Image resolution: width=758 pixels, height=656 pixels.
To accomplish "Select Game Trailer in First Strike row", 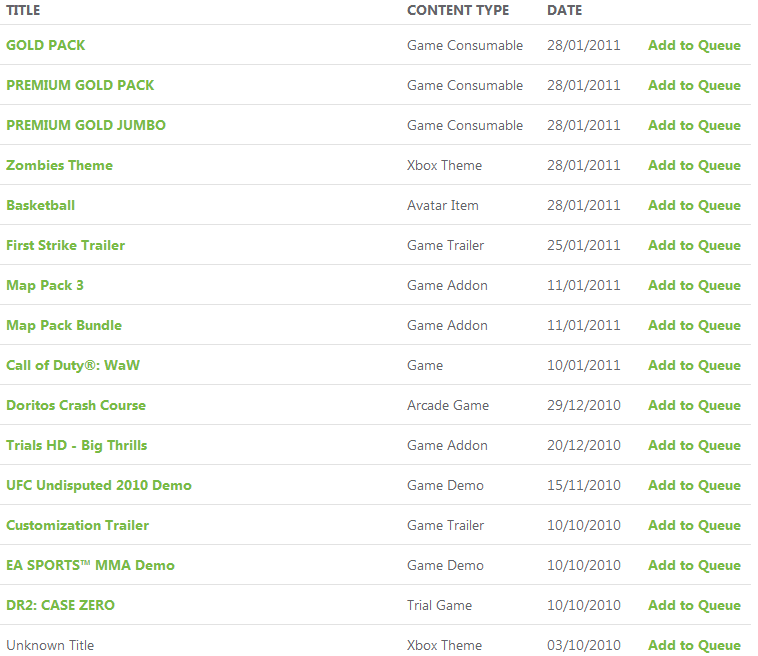I will 445,245.
